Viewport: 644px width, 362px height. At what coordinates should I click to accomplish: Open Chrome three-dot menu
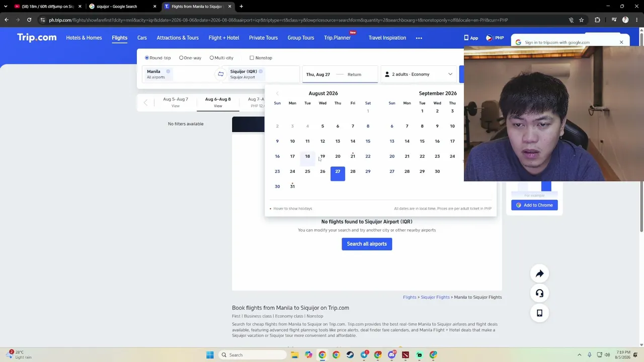[636, 20]
